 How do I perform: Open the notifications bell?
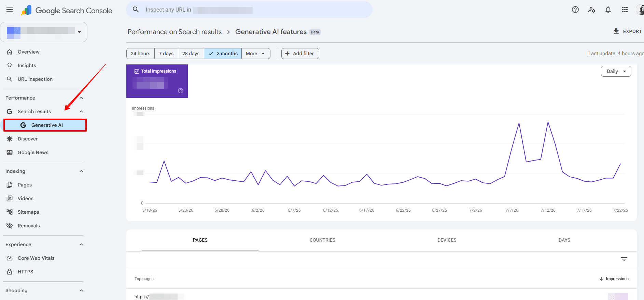[x=608, y=10]
